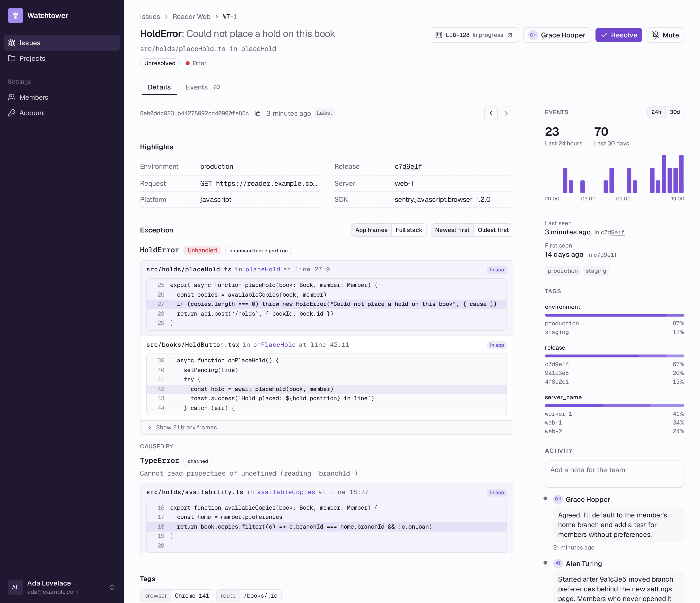
Task: Select the 30d events range
Action: (675, 112)
